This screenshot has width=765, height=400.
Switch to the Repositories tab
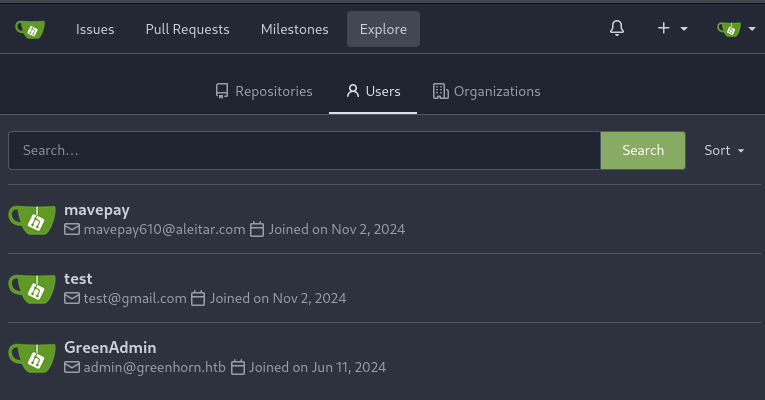tap(264, 91)
